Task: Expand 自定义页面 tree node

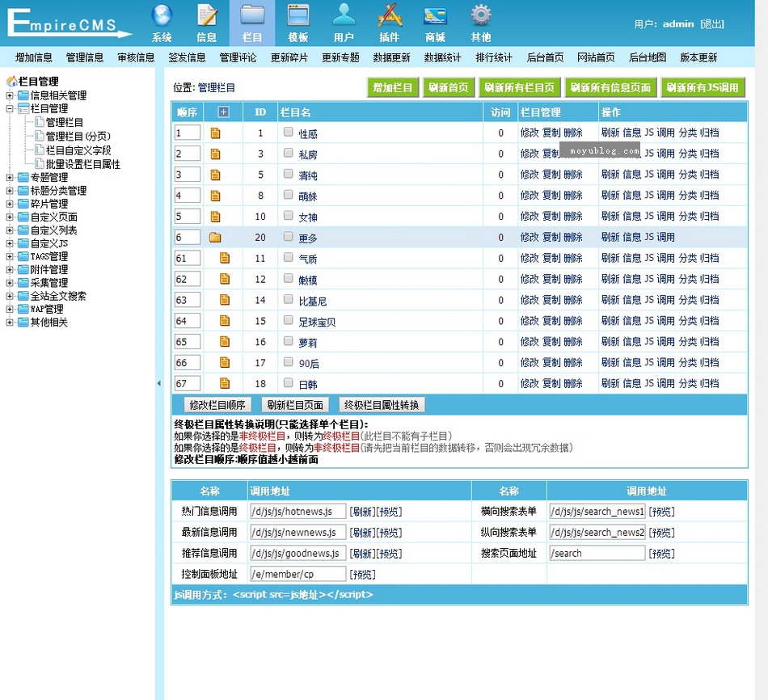Action: coord(10,217)
